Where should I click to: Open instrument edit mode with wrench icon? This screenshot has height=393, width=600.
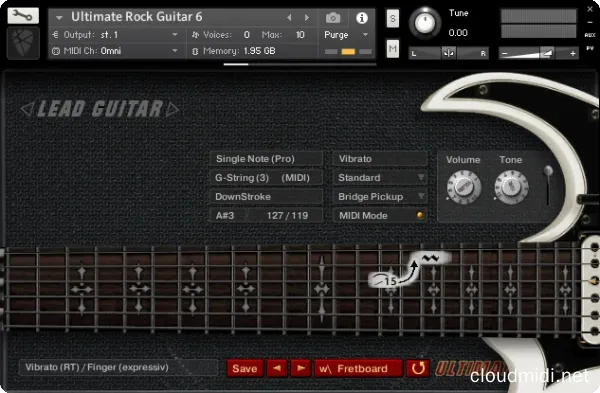(x=23, y=16)
